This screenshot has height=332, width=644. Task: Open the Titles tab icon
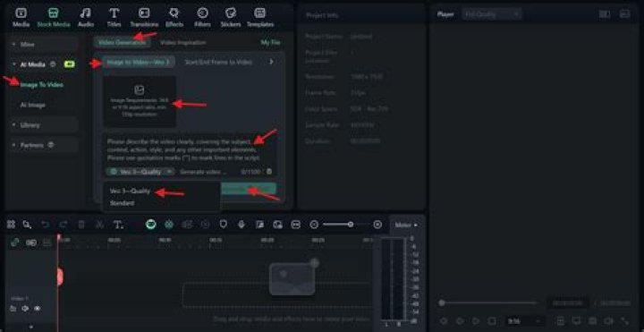coord(114,18)
